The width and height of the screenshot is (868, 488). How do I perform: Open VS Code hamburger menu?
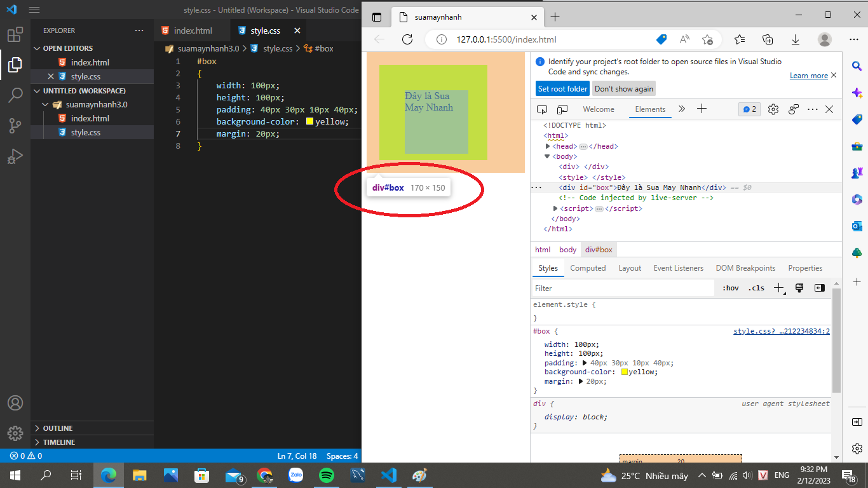coord(34,10)
